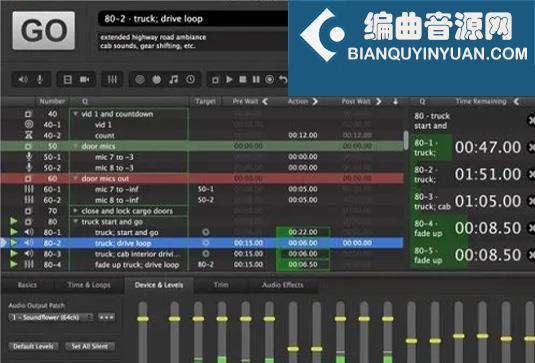Click the fader icon on cue 60-2
Viewport: 535px width, 363px height.
click(x=29, y=200)
